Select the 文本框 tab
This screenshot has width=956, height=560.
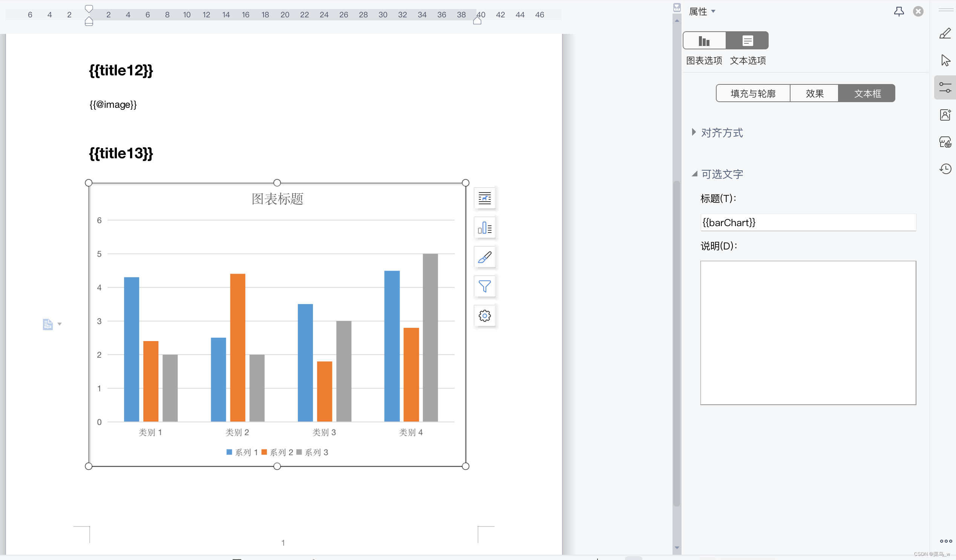point(867,93)
